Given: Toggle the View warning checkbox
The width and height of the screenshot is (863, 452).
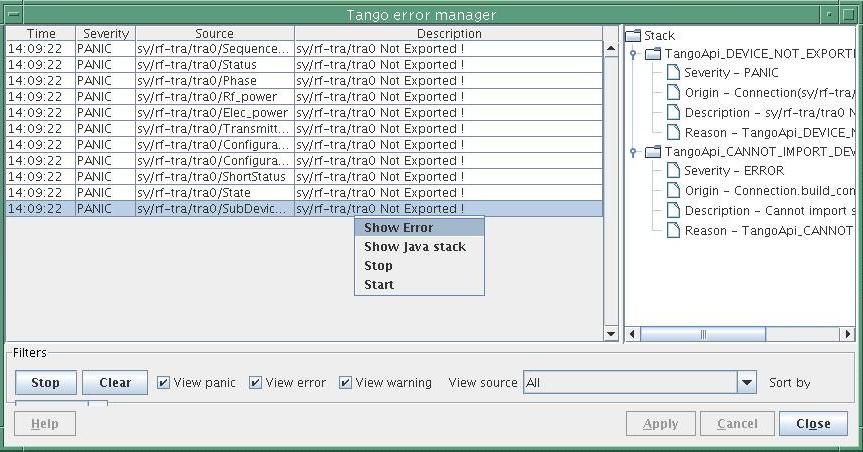Looking at the screenshot, I should pyautogui.click(x=345, y=383).
